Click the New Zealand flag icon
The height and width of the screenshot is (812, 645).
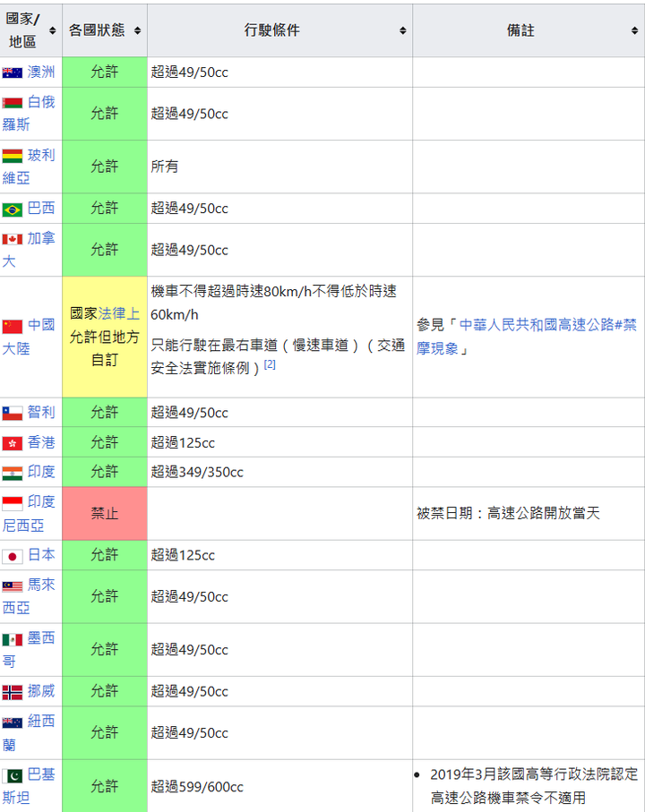(13, 722)
